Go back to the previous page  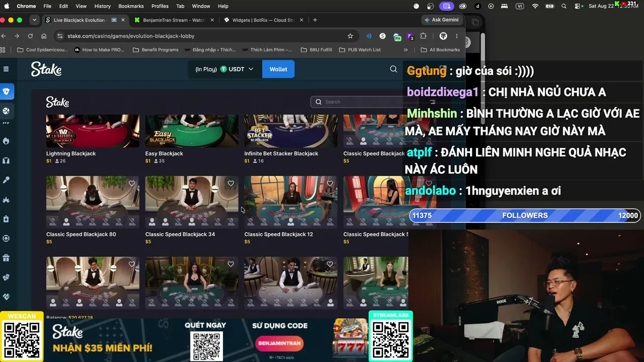tap(4, 36)
